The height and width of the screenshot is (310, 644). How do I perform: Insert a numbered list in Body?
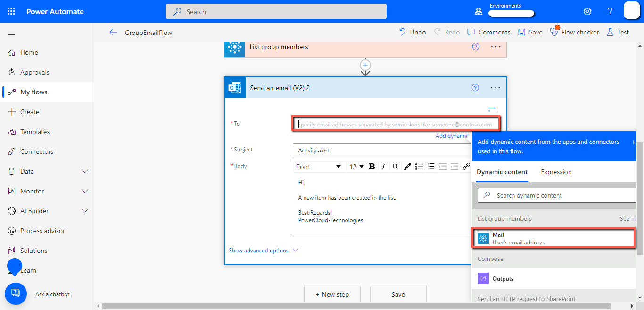pyautogui.click(x=431, y=167)
